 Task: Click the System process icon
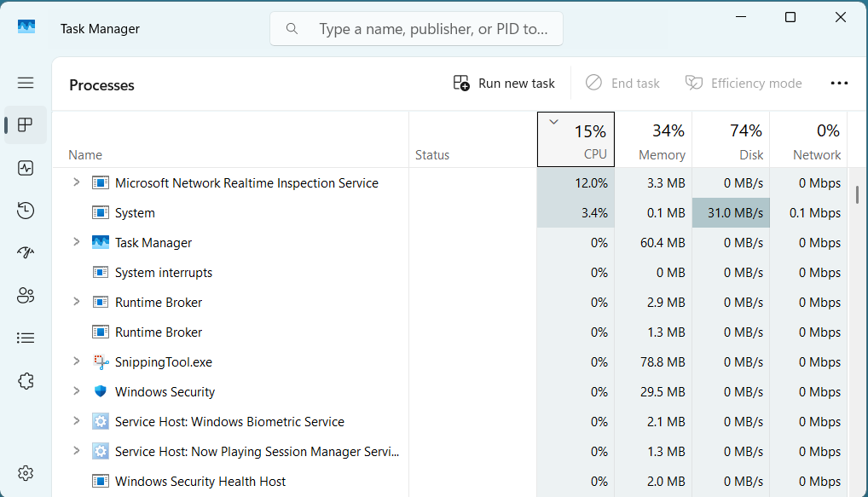(x=101, y=212)
